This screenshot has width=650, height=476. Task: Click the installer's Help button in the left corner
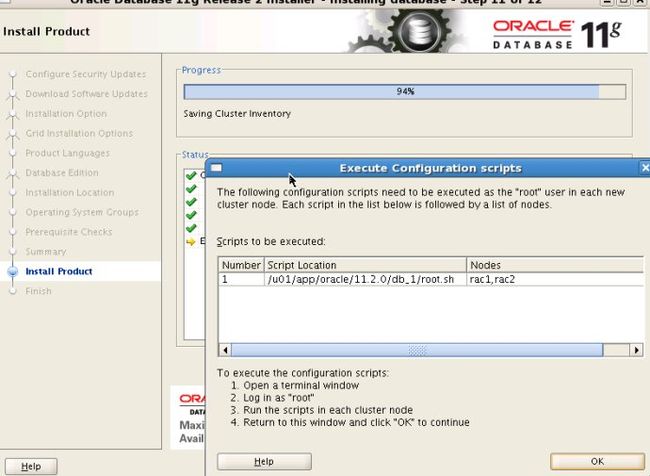click(31, 466)
